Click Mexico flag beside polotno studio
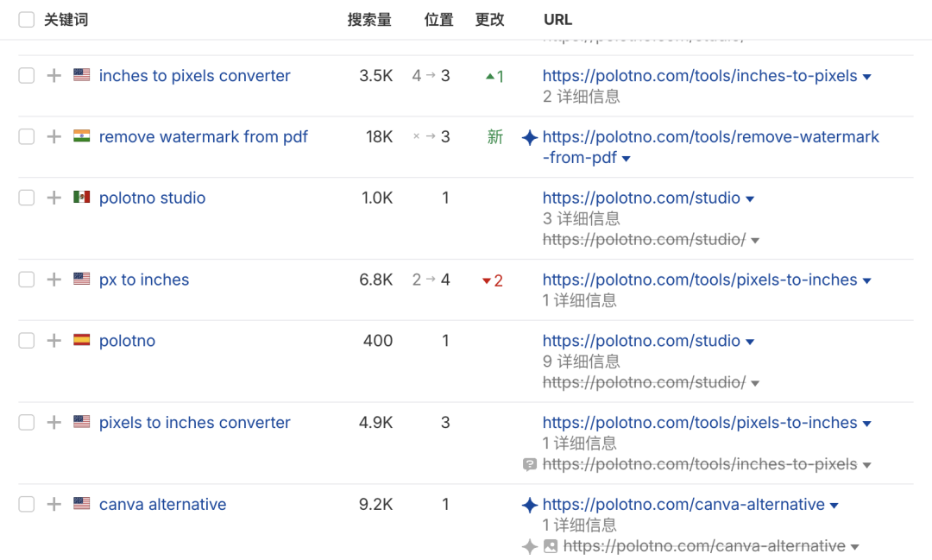The height and width of the screenshot is (560, 932). pyautogui.click(x=81, y=197)
